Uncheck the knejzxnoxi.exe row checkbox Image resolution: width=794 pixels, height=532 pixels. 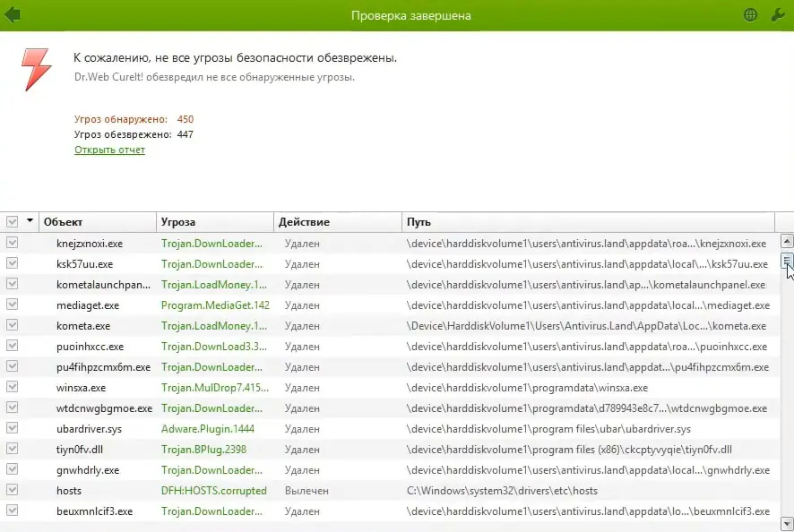13,243
